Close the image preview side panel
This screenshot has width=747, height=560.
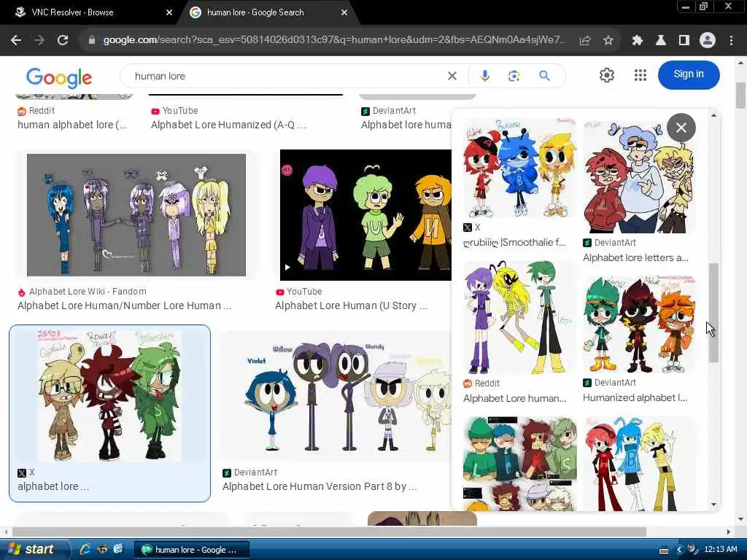coord(681,128)
